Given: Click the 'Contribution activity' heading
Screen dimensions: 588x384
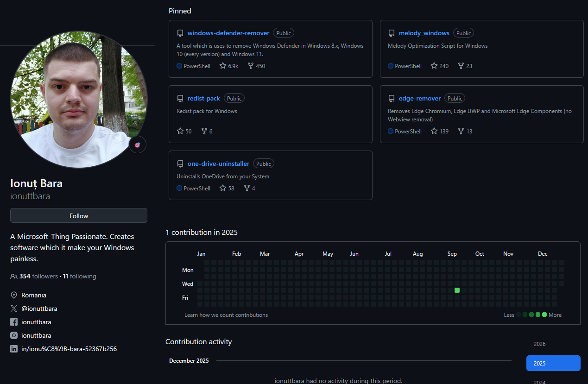Looking at the screenshot, I should point(199,342).
